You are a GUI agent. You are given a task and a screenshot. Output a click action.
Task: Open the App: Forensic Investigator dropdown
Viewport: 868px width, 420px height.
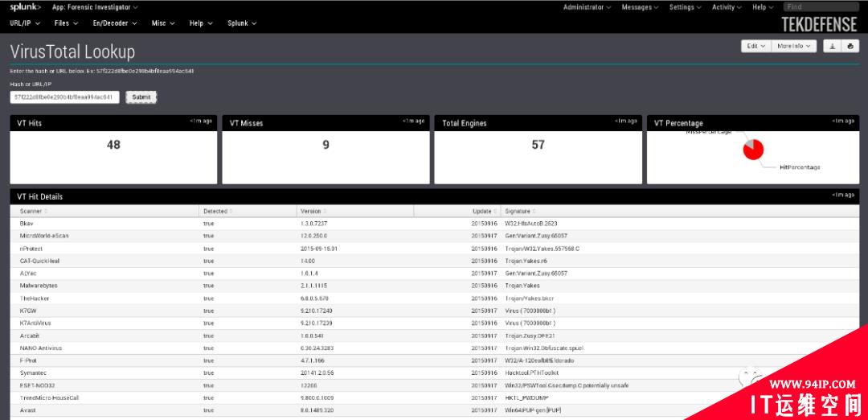tap(95, 7)
